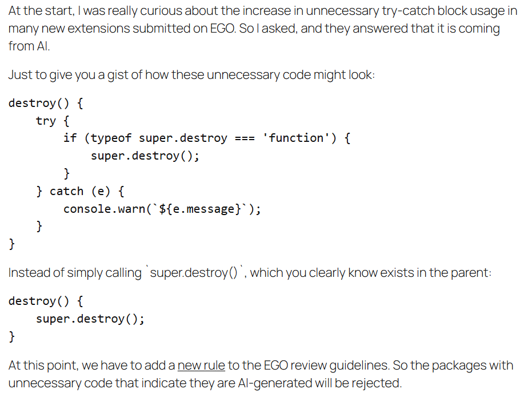
Task: Click the first 'destroy() {' code line
Action: (x=46, y=103)
